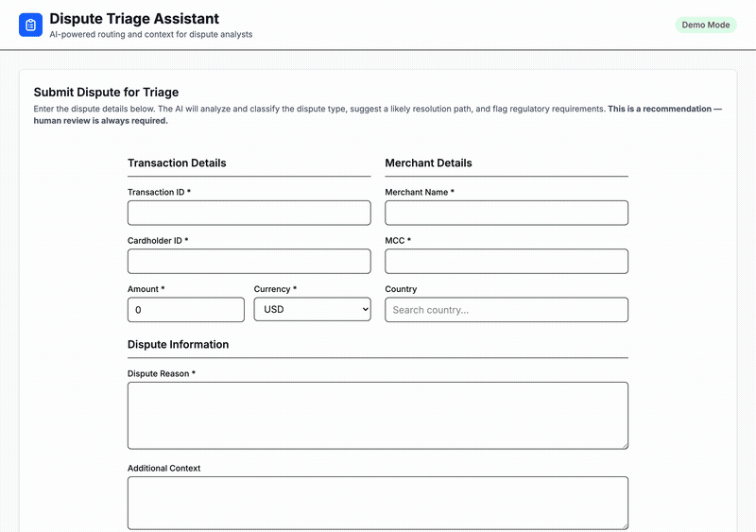Focus the Merchant Name input field
Screen dimensions: 756x532
(x=507, y=213)
